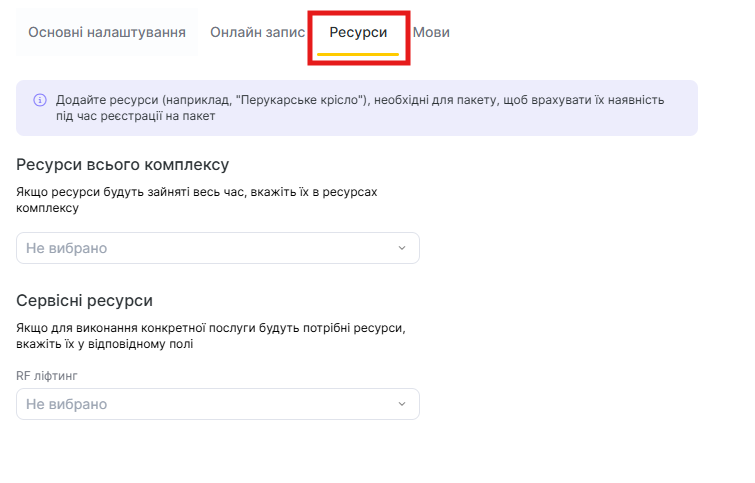Click the info icon in the banner

click(40, 100)
